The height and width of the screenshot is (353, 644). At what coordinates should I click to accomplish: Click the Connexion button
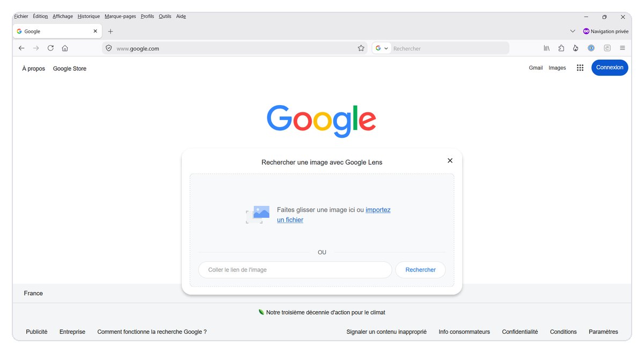point(610,68)
